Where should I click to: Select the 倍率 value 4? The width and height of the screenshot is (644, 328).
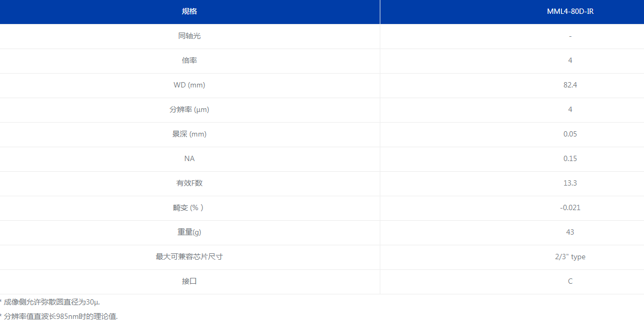[x=570, y=60]
